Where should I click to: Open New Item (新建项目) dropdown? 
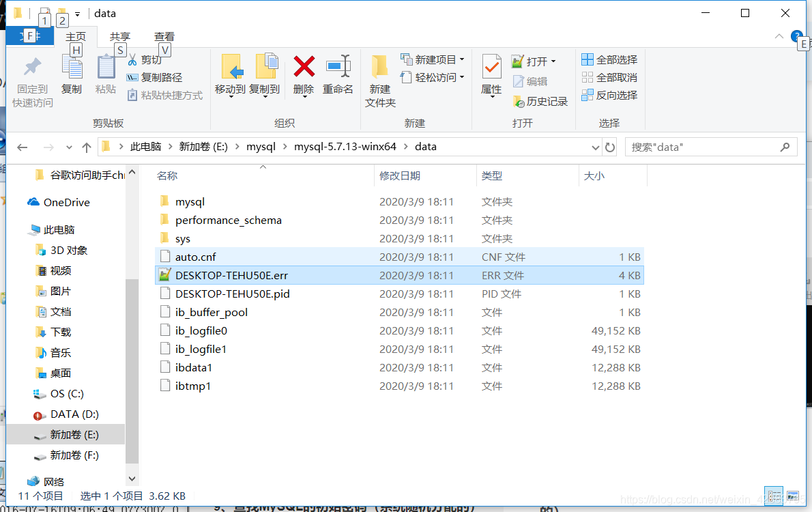pyautogui.click(x=433, y=59)
